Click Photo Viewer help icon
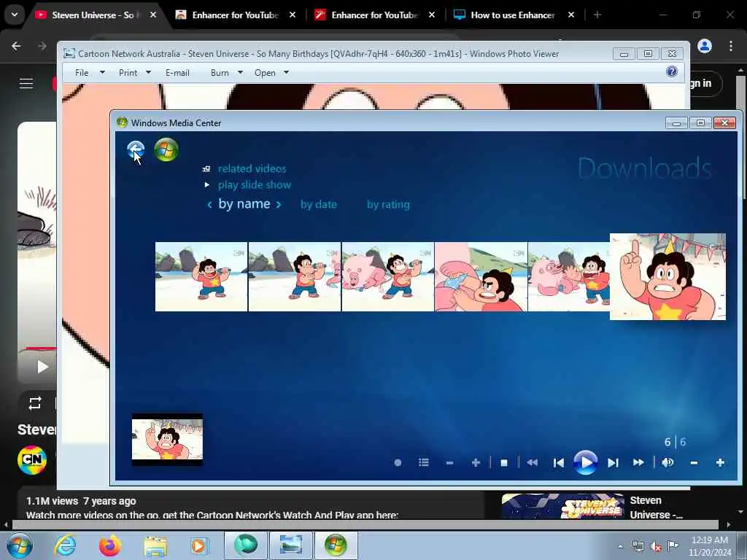This screenshot has height=560, width=747. pyautogui.click(x=672, y=72)
